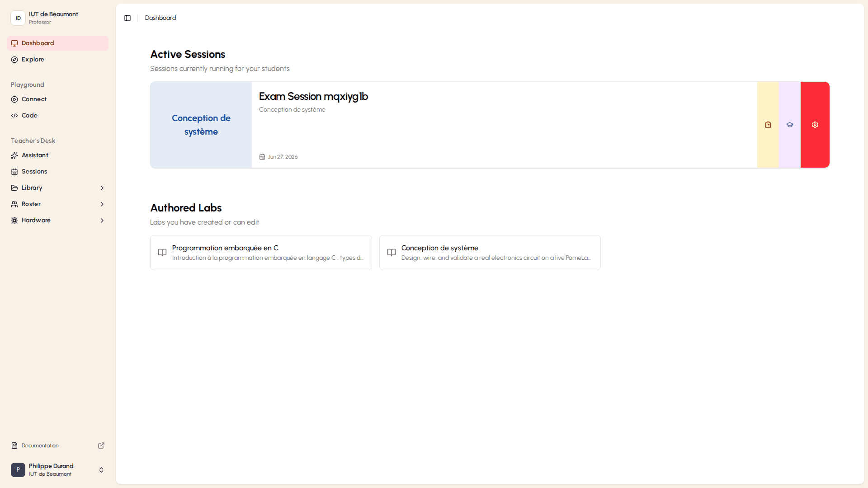Click book icon on Conception de système lab card
868x488 pixels.
[392, 253]
